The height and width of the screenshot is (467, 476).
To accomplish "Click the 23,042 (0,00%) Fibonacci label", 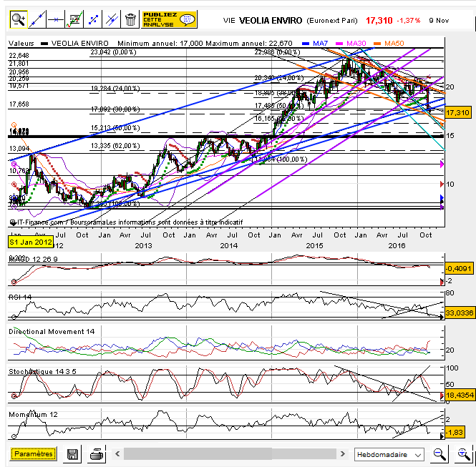I will tap(113, 52).
